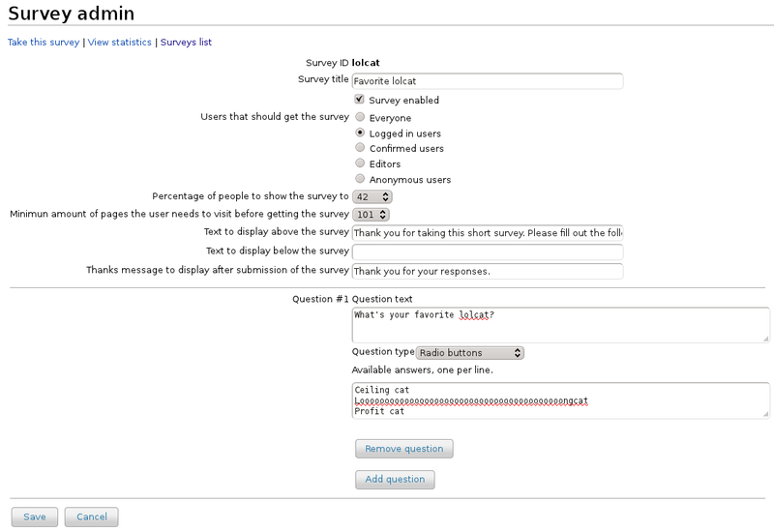This screenshot has height=532, width=774.
Task: Save the survey settings
Action: click(35, 517)
